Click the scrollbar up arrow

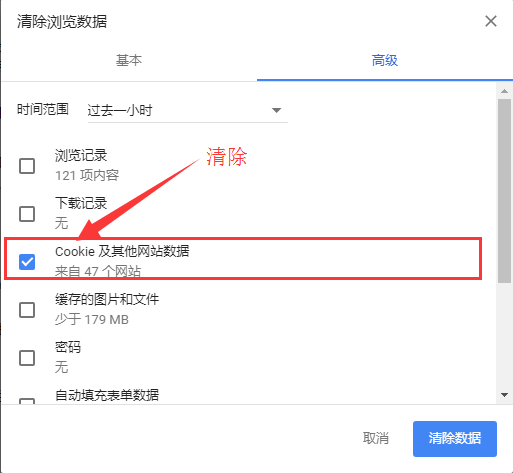click(x=504, y=91)
